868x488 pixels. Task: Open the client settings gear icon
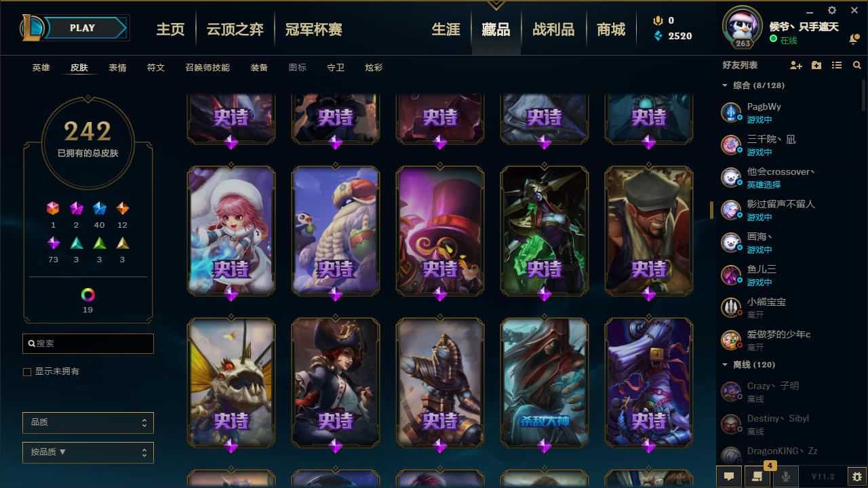click(x=832, y=10)
